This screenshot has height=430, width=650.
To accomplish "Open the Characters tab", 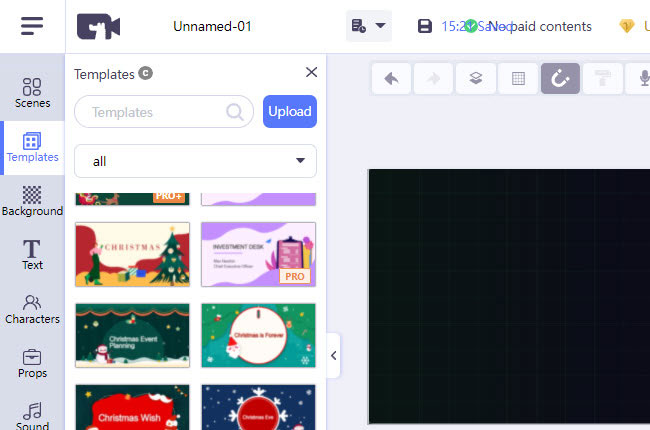I will pos(32,309).
